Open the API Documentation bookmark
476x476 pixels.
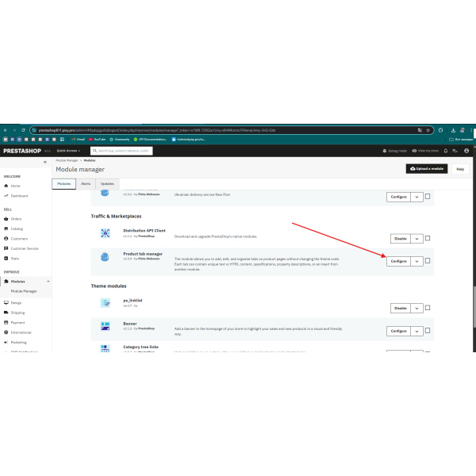point(150,140)
